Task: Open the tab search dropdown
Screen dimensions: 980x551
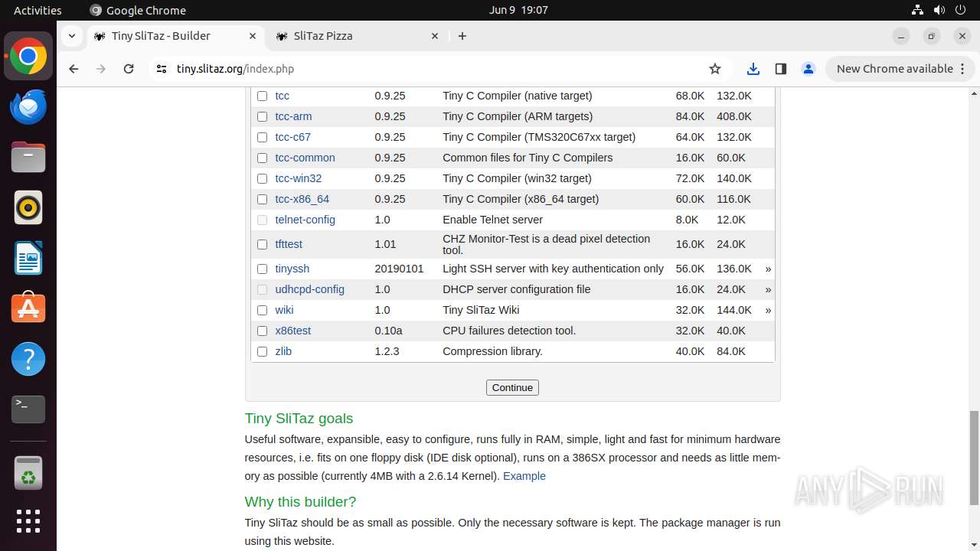Action: (x=71, y=36)
